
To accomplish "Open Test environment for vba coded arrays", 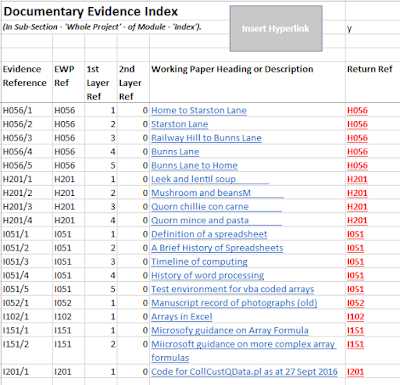I will [233, 289].
